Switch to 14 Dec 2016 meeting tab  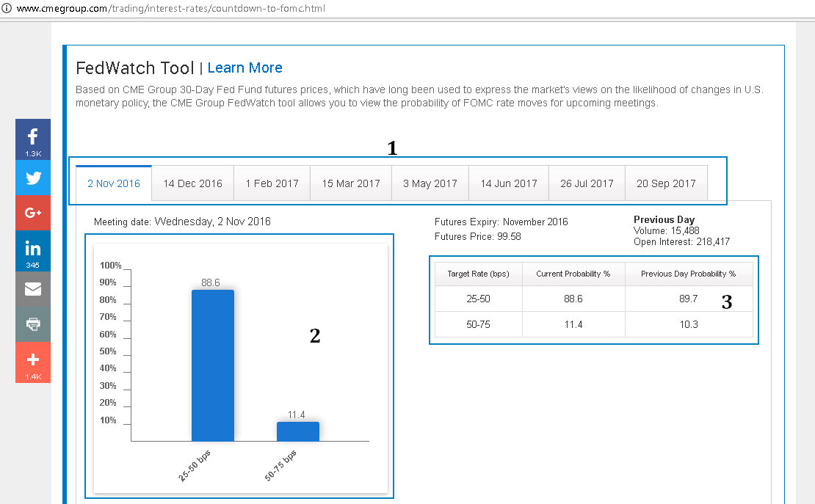192,183
